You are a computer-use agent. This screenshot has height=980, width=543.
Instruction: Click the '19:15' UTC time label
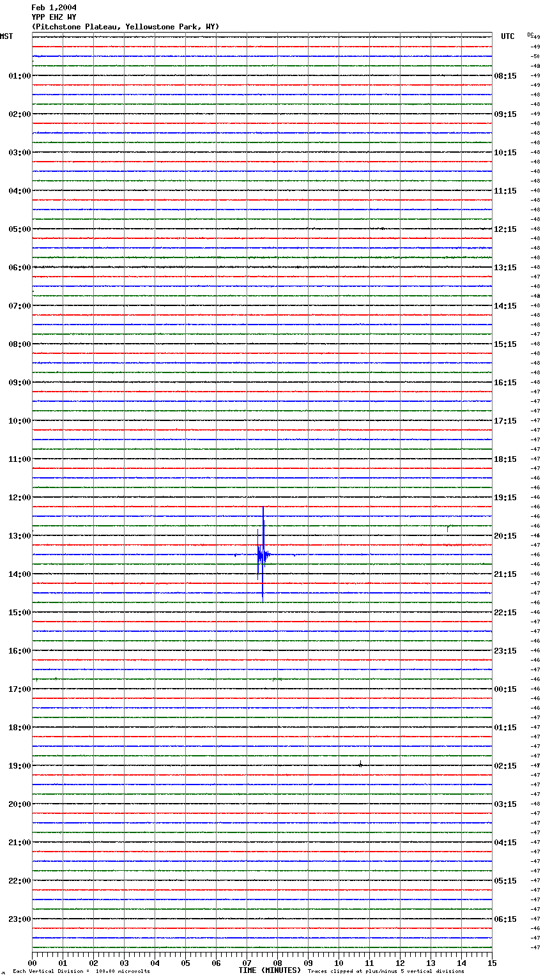coord(505,498)
